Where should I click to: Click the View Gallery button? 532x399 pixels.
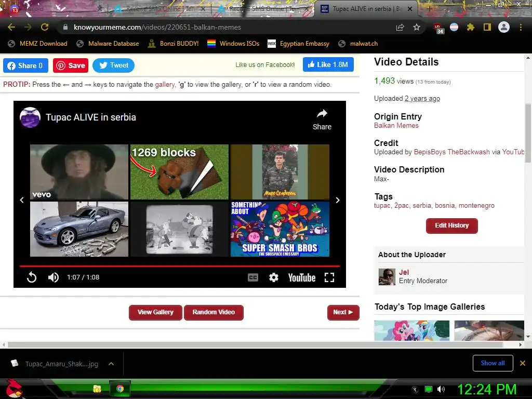click(155, 312)
